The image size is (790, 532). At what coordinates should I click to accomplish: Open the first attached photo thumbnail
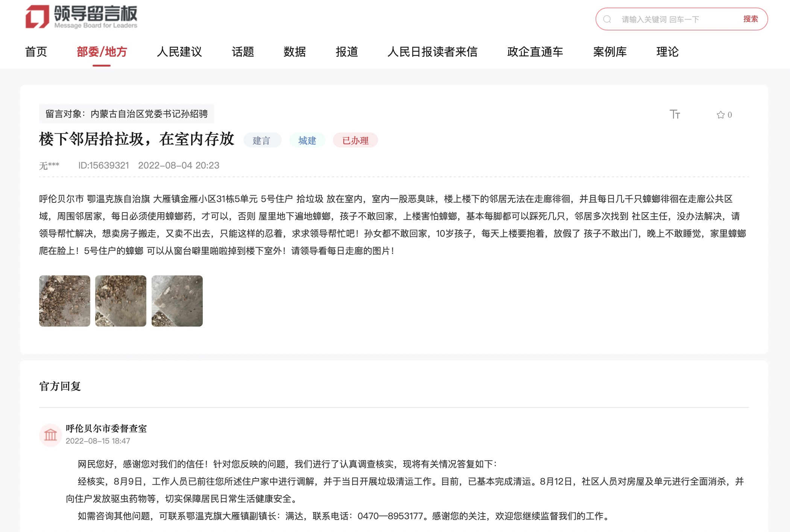click(x=65, y=301)
